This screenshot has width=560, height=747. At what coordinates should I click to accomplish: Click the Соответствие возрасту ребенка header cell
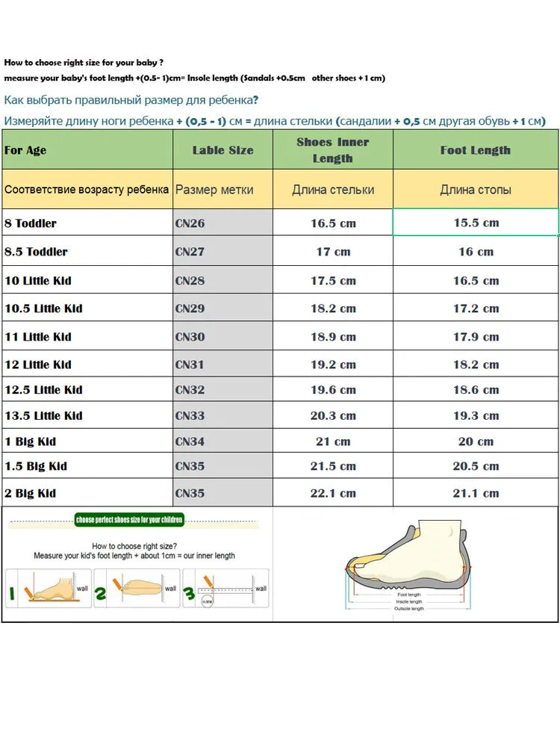pyautogui.click(x=87, y=189)
